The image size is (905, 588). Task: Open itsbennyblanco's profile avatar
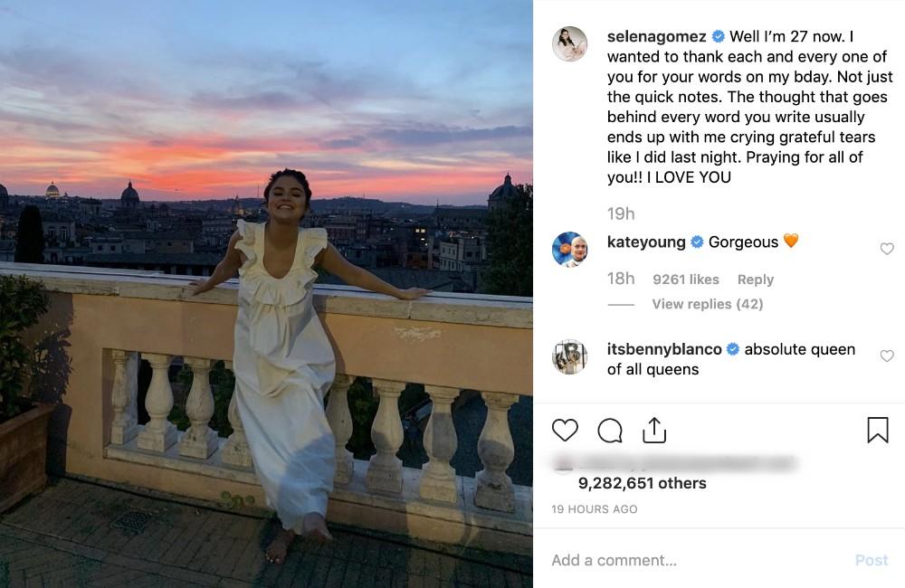click(x=570, y=356)
